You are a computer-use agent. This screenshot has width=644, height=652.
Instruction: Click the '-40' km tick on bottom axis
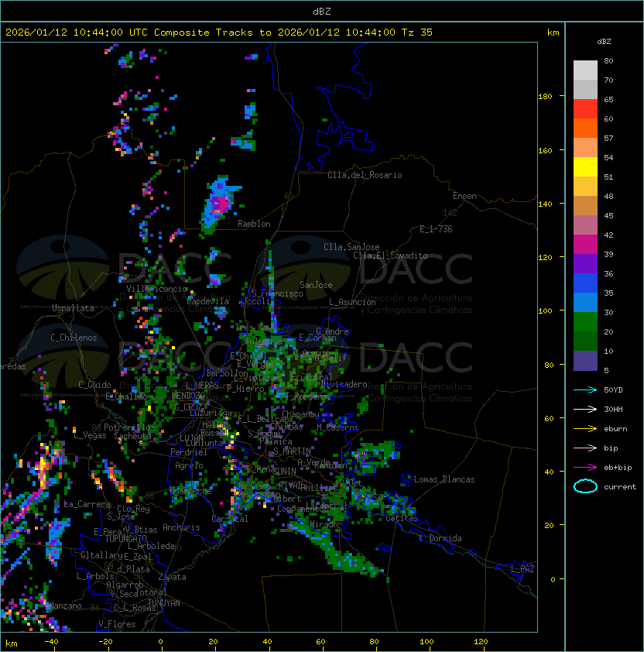tap(51, 642)
